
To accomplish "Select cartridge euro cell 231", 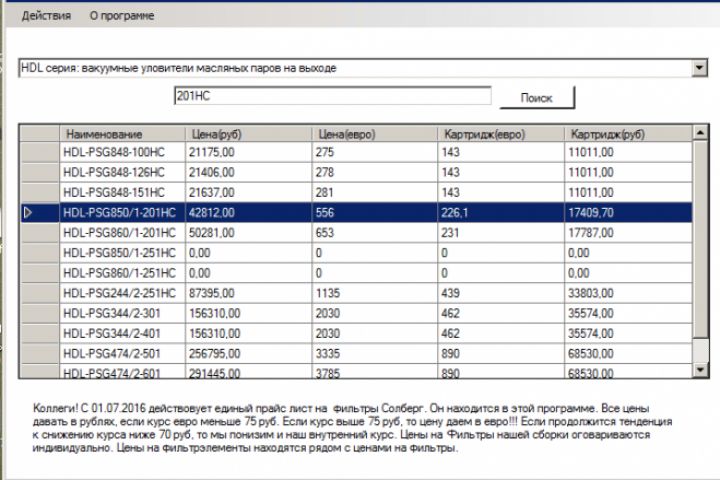I will (501, 232).
